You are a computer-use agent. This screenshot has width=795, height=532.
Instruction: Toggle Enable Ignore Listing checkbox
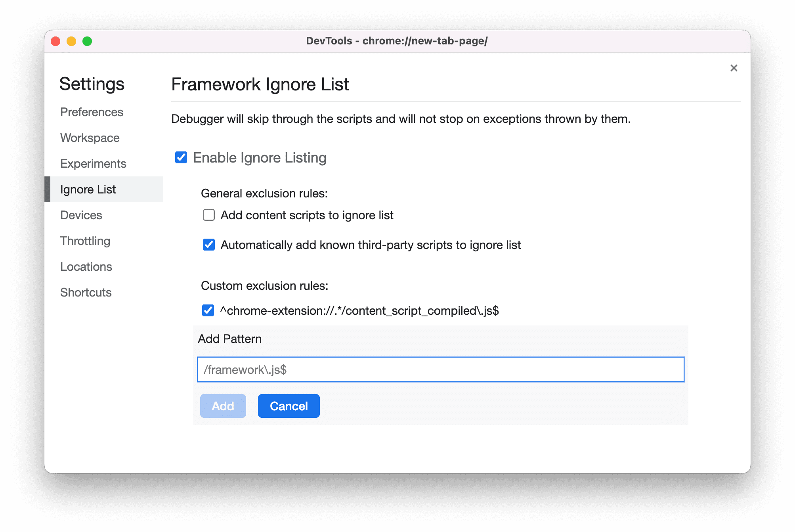tap(181, 157)
